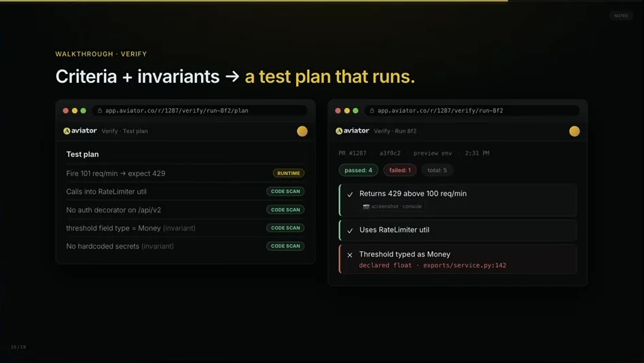Select 'Fire 101 req/min → expect 429' row
The image size is (644, 363).
coord(185,173)
